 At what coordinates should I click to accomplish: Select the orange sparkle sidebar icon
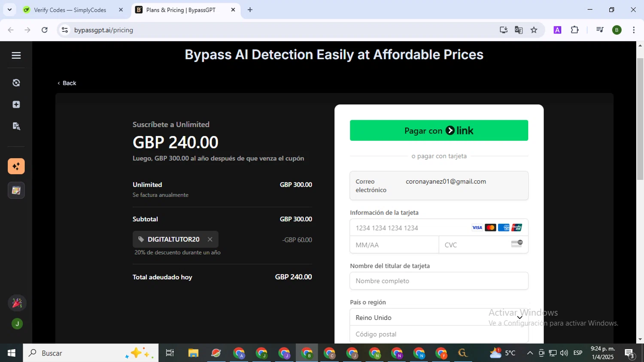pos(16,166)
